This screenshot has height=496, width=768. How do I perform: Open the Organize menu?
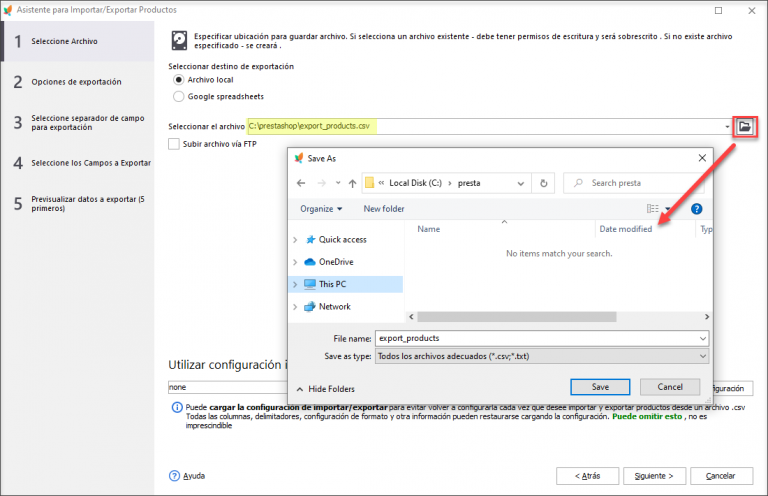[321, 209]
